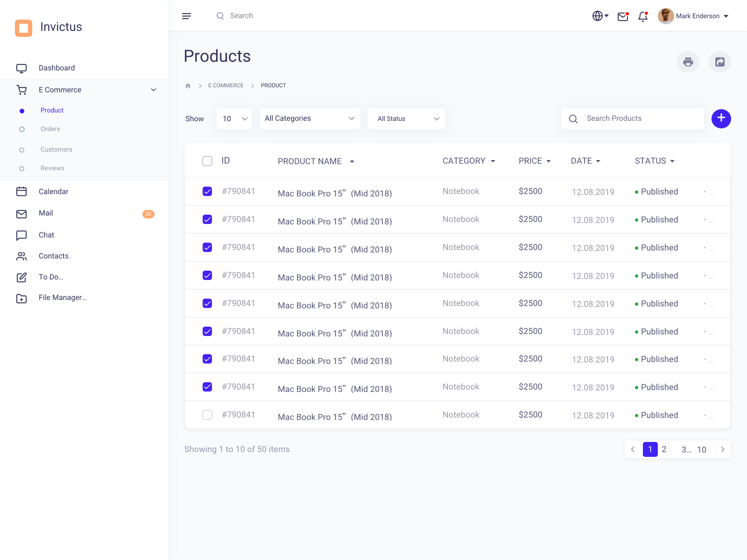Screen dimensions: 747x560
Task: Click the E COMMERCE breadcrumb link
Action: click(226, 85)
